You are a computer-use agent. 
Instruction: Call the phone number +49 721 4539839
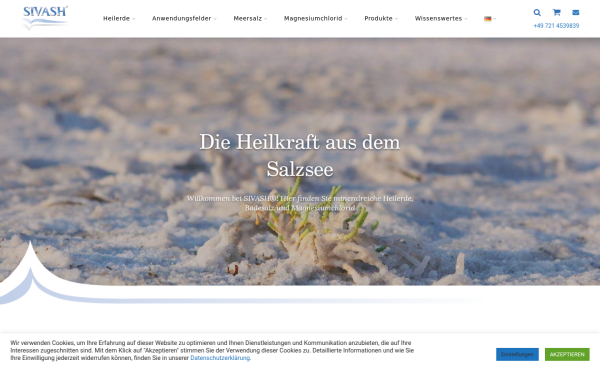click(x=556, y=26)
